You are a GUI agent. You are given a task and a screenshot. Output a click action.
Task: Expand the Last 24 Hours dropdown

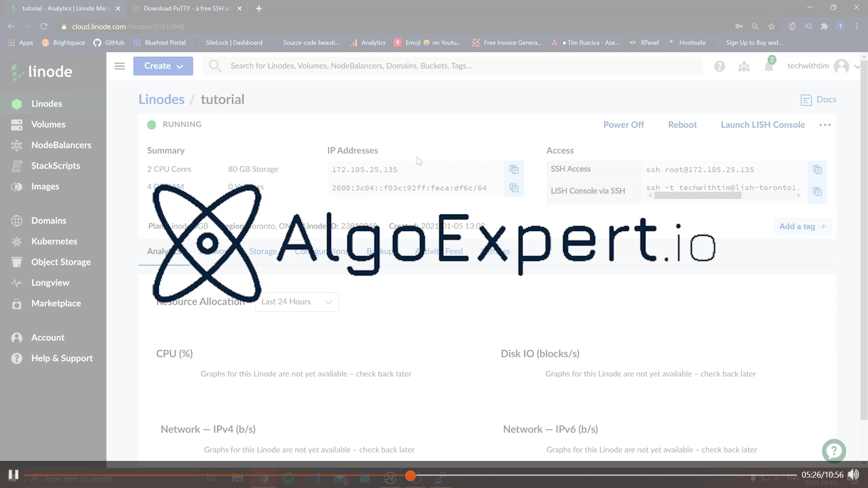[x=297, y=302]
